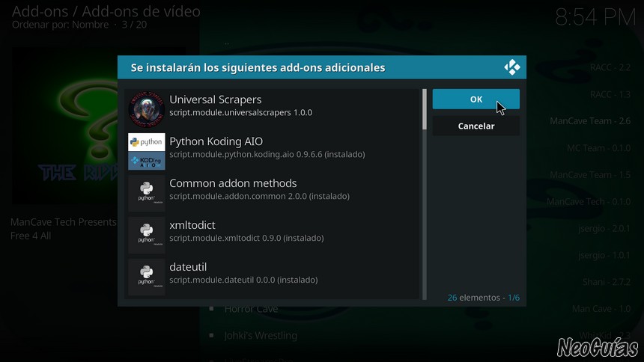Click The Riddler add-on artwork thumbnail
Screen dimensions: 644x362
point(65,125)
